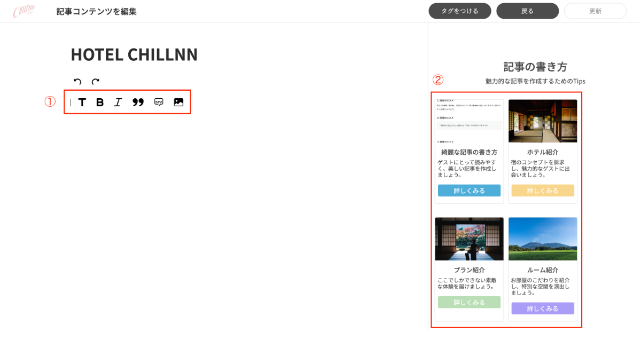This screenshot has width=641, height=364.
Task: Toggle italic formatting in the toolbar
Action: 118,102
